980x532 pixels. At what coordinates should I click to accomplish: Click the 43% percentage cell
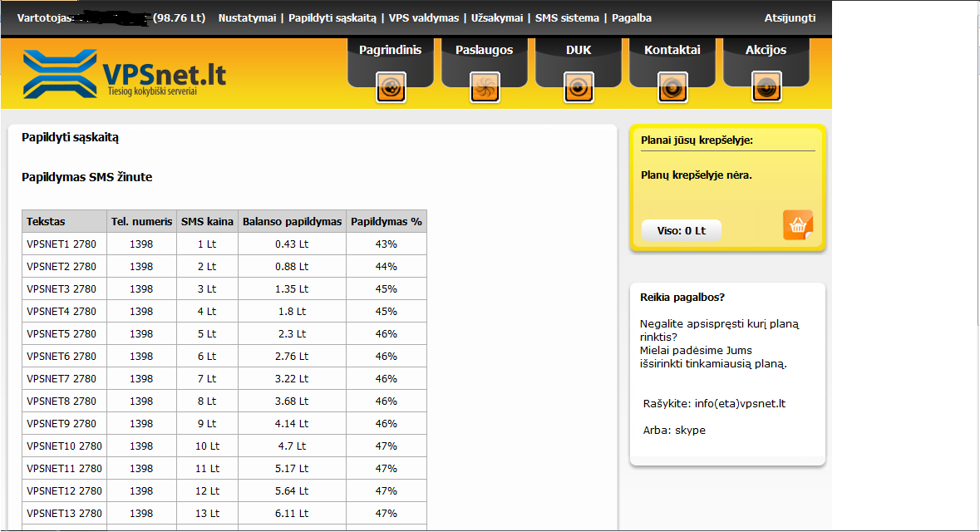point(387,244)
